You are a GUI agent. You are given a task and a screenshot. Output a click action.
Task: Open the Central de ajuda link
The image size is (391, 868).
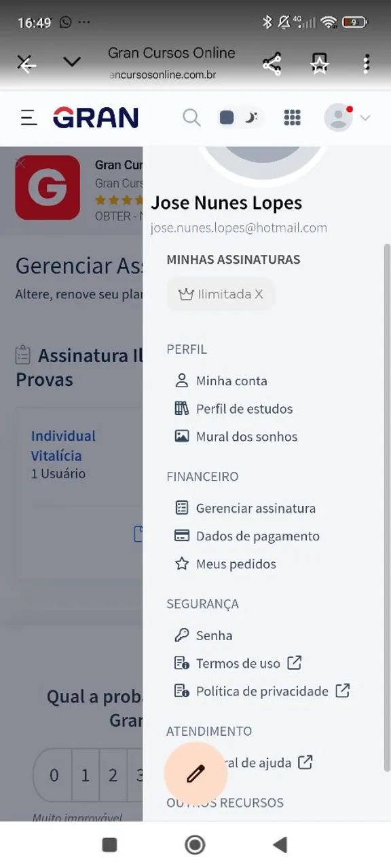tap(265, 762)
